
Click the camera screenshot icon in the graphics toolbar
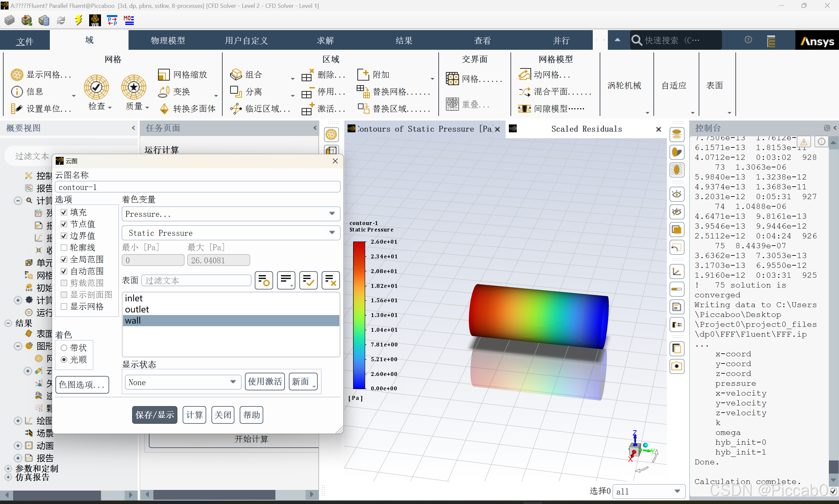(676, 366)
